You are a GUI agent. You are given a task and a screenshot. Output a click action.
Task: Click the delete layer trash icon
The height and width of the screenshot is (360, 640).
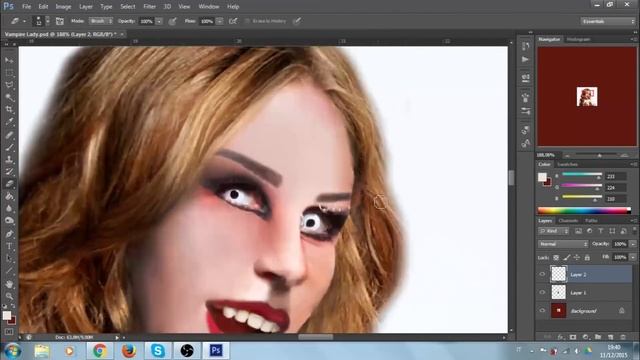[x=623, y=337]
